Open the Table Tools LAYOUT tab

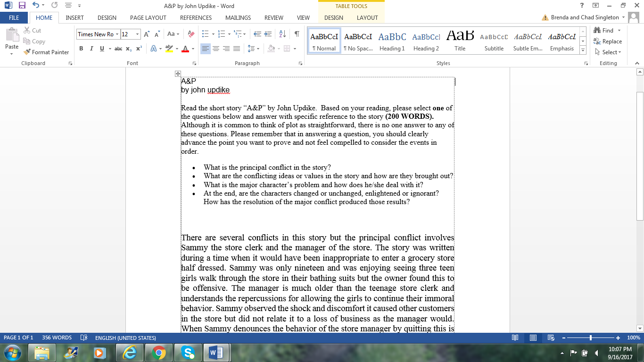coord(367,17)
